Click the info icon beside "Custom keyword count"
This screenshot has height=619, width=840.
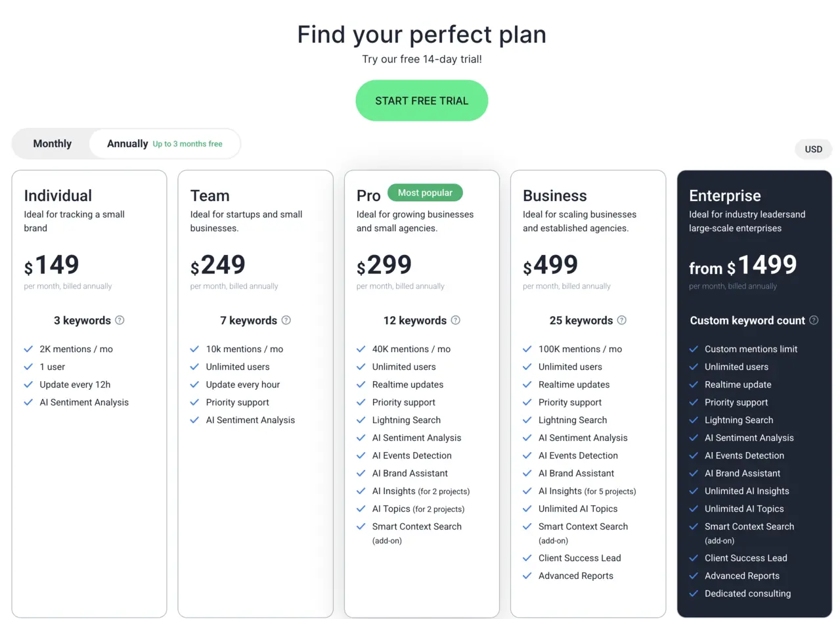point(814,321)
